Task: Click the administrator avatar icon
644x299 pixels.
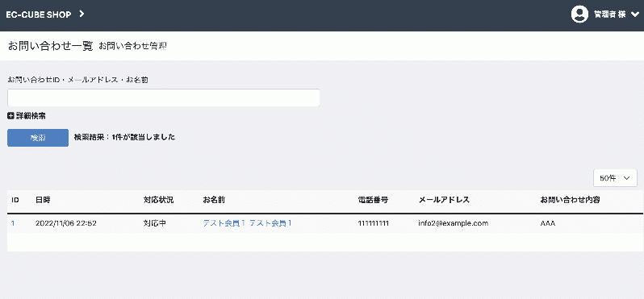Action: 579,15
